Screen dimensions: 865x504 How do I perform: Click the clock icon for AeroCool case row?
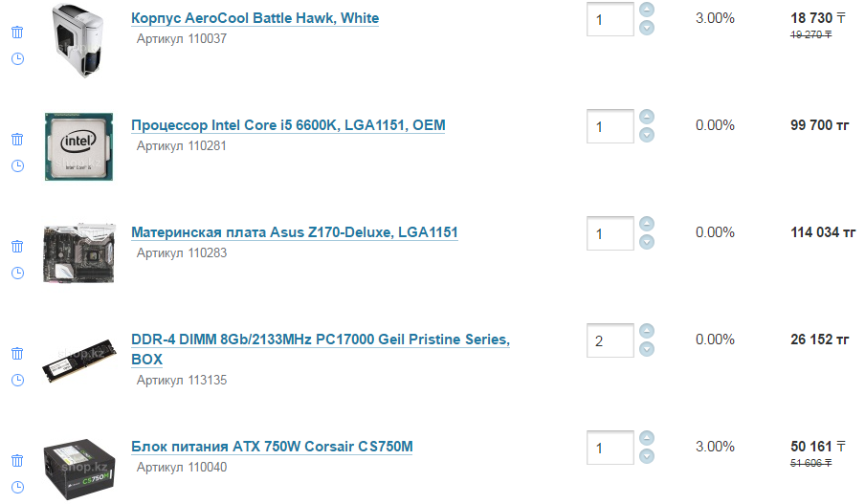(17, 58)
